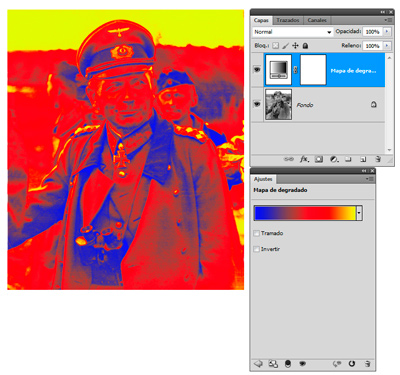Click the Fondo layer lock icon

(x=374, y=105)
